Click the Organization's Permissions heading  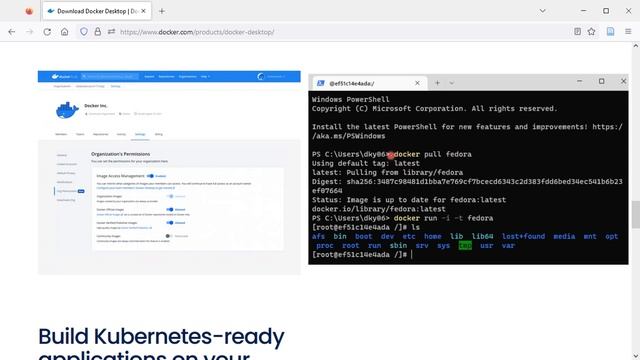click(120, 154)
